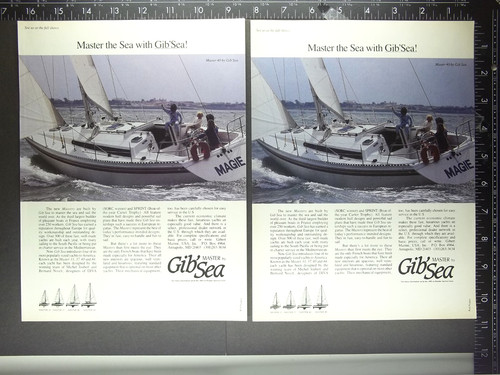Click the red life ring on the right page boat
Viewport: 500px width, 375px height.
(430, 153)
